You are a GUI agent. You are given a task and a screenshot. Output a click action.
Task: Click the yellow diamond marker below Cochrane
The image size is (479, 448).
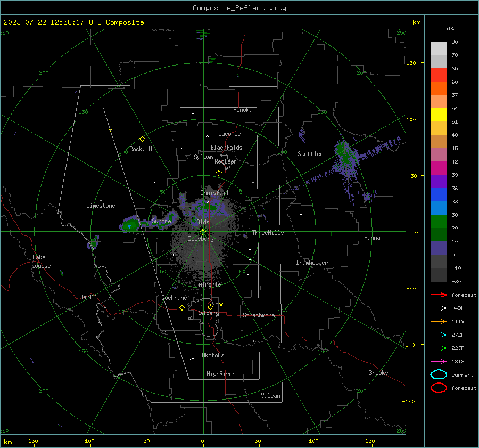click(x=182, y=308)
